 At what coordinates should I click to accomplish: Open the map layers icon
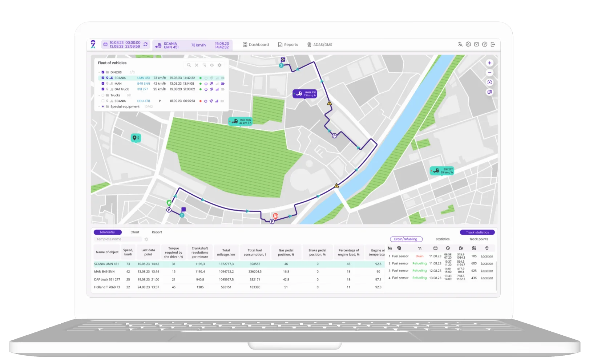click(489, 92)
